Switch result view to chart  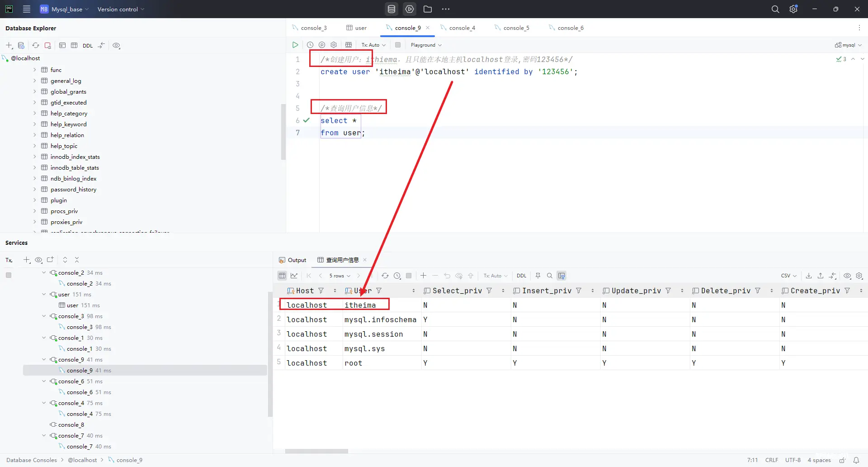pos(294,276)
